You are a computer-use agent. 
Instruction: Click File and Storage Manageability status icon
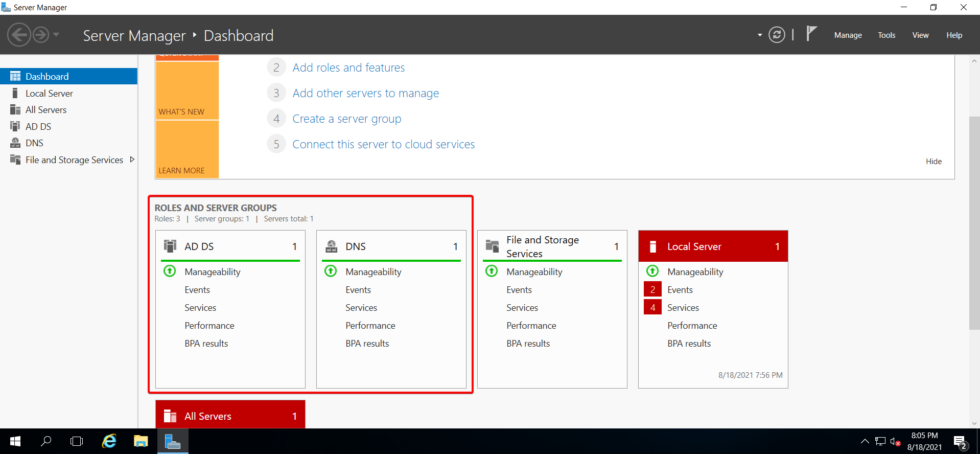[492, 271]
